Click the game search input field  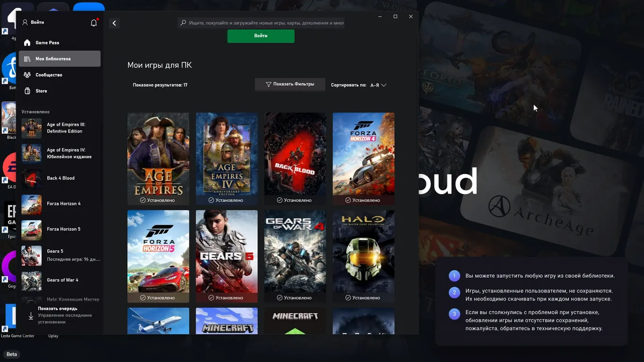[261, 23]
